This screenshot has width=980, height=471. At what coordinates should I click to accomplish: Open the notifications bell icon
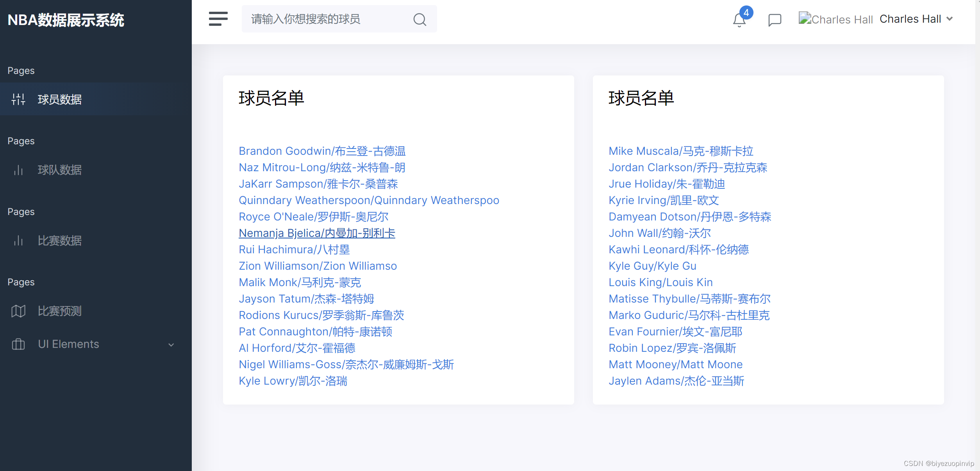point(739,20)
